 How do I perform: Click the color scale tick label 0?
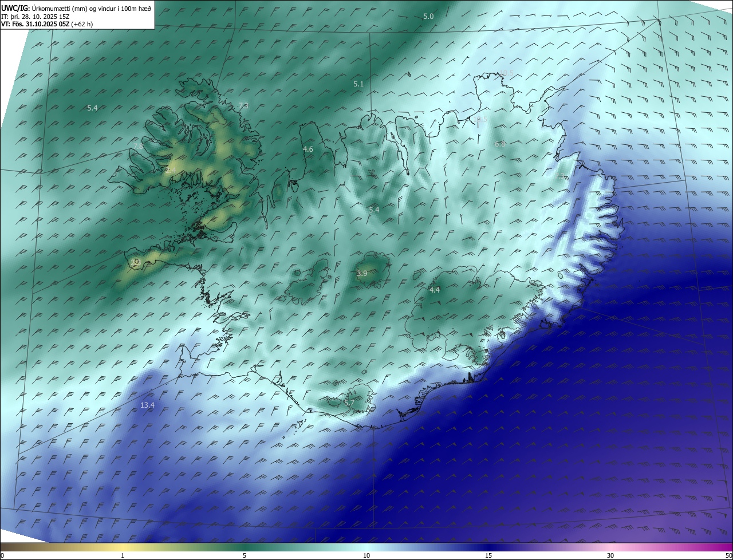[x=2, y=555]
